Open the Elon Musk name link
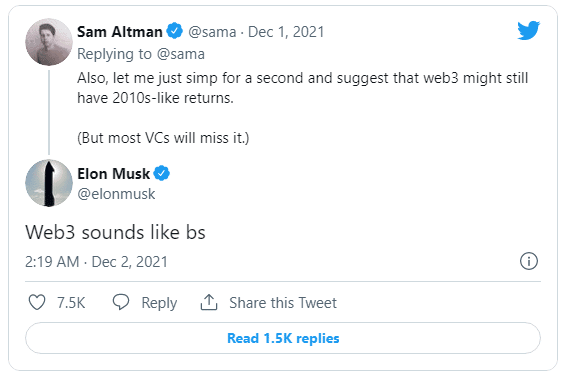562x376 pixels. tap(114, 173)
